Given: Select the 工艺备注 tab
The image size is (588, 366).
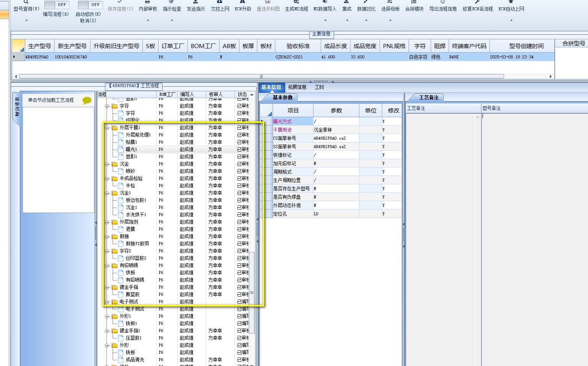Looking at the screenshot, I should click(x=429, y=97).
